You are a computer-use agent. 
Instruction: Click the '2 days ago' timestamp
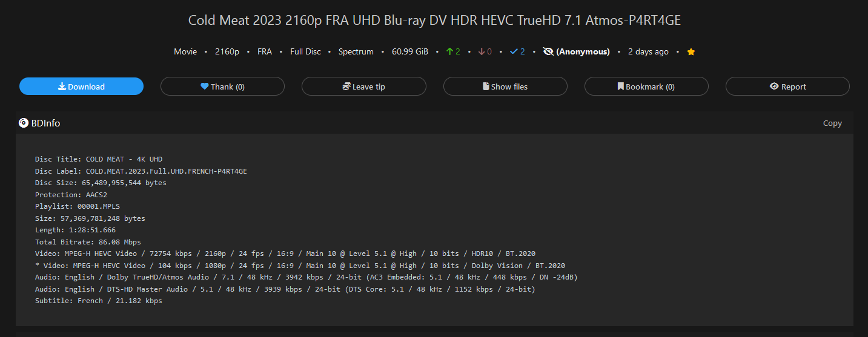[648, 52]
